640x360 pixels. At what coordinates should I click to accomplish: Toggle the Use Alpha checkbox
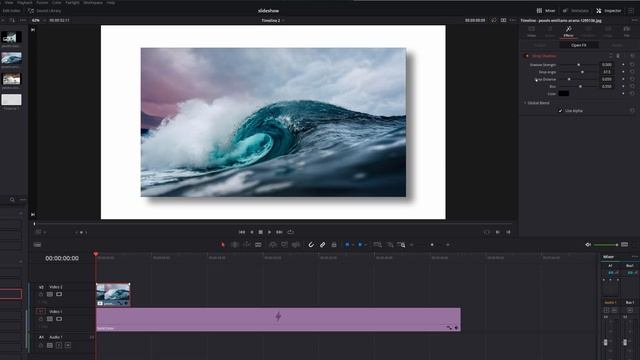[x=560, y=111]
